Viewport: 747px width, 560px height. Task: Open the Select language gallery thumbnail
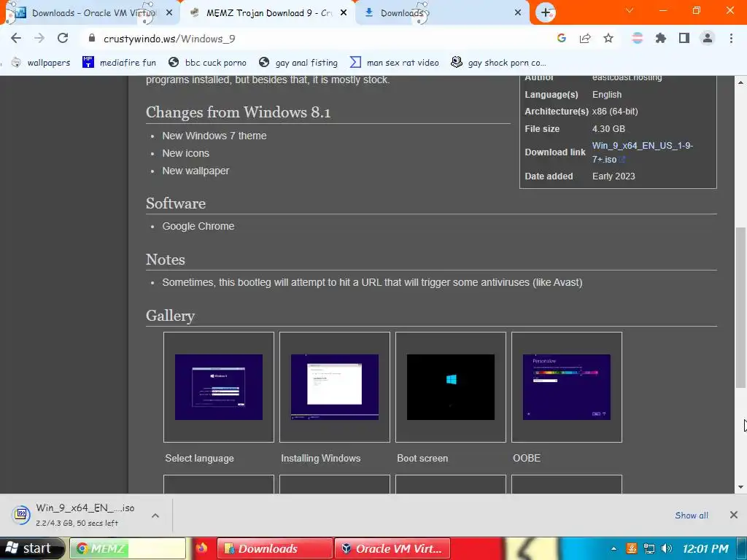tap(219, 387)
